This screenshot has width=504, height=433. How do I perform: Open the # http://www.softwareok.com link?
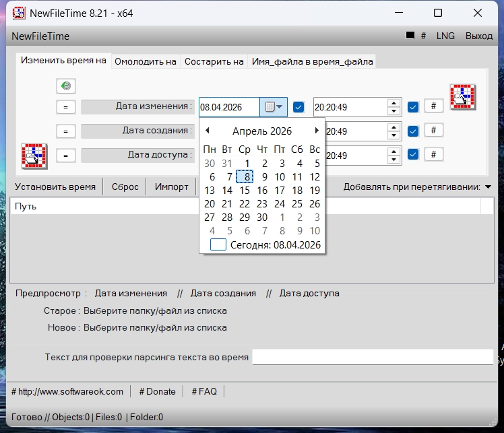67,391
